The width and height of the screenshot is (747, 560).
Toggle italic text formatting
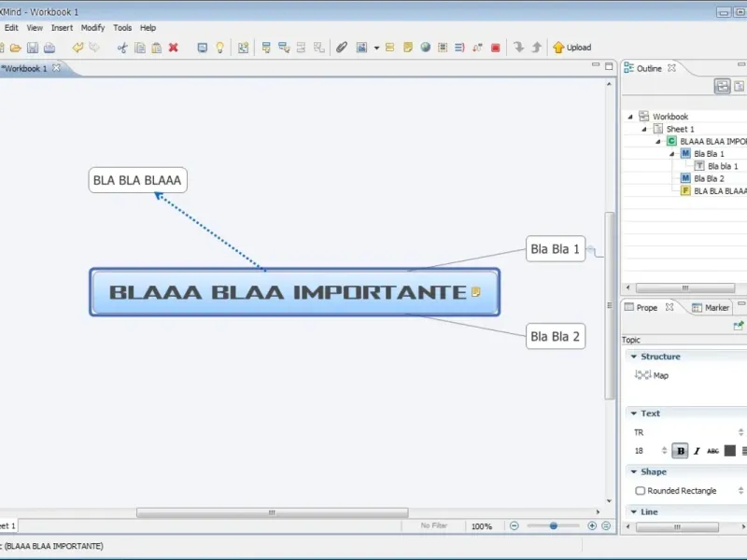697,451
